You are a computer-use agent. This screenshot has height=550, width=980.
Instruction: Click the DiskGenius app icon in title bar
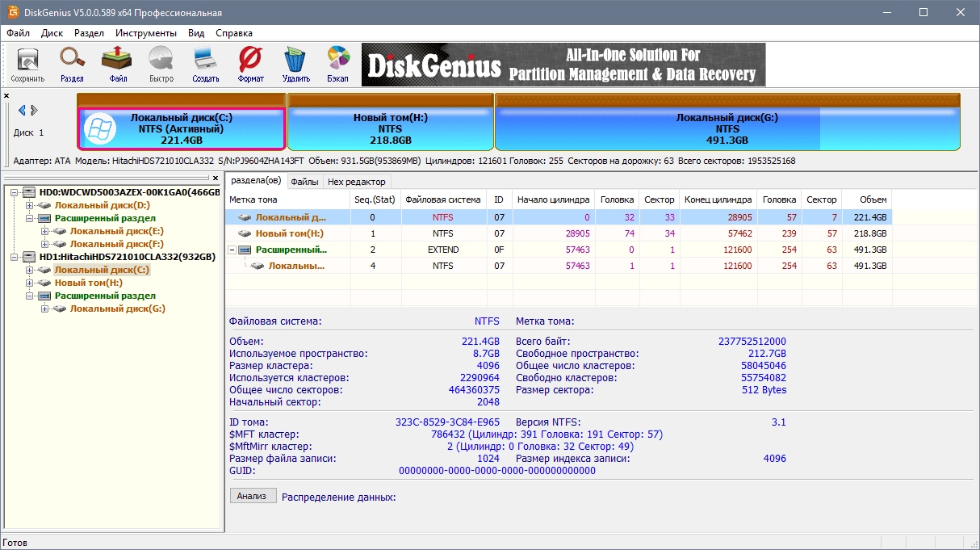click(x=14, y=13)
